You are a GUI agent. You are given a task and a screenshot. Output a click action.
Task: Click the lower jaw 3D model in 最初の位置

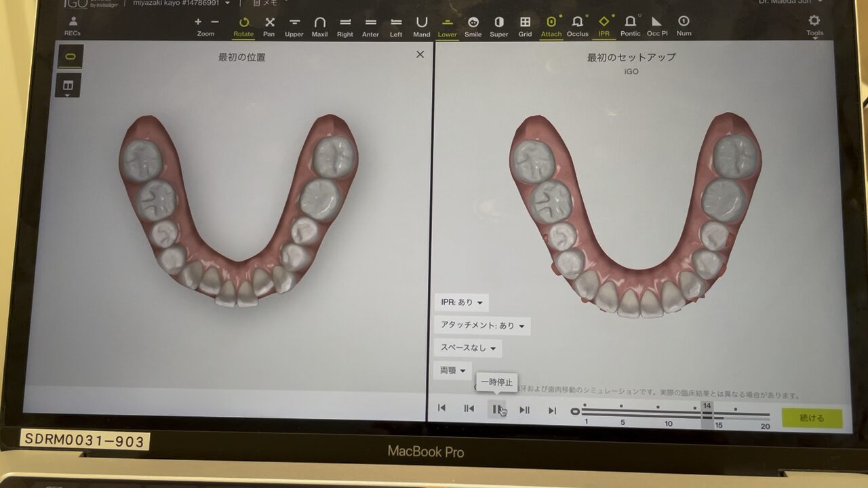point(237,210)
